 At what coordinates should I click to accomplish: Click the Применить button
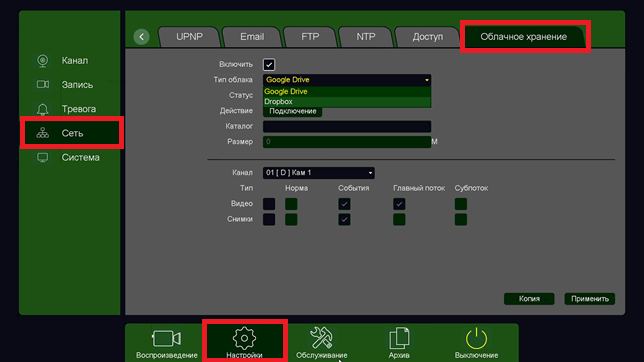click(589, 299)
